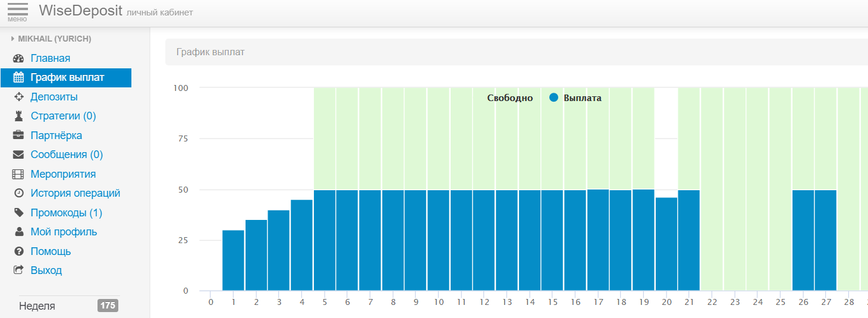
Task: Click the tag icon for Промокоды
Action: 18,213
